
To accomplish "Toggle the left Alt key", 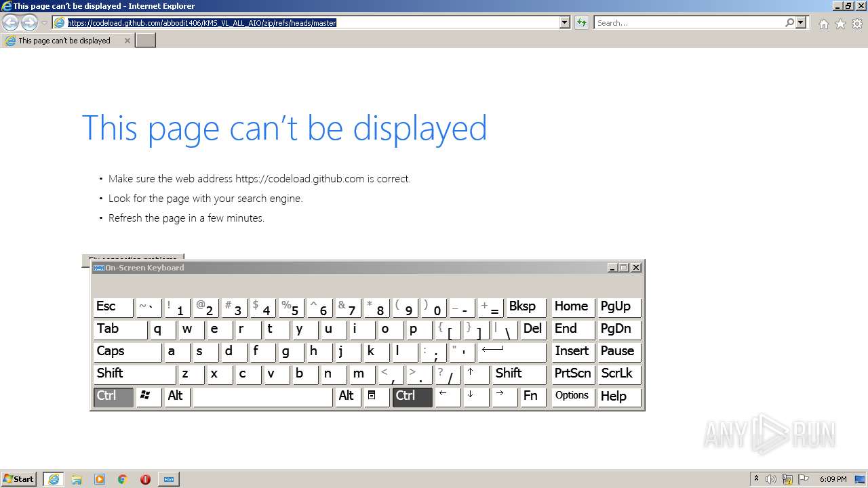I will coord(177,396).
